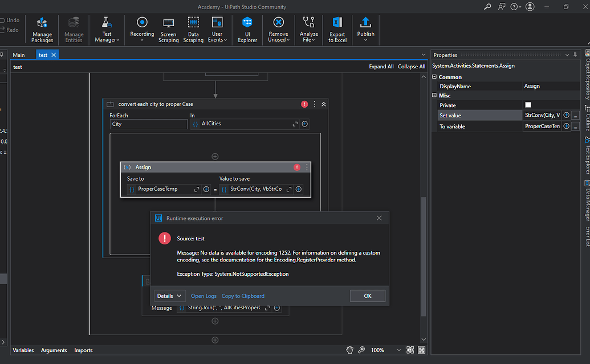Click the fit-to-screen icon in the status bar
Viewport: 590px width, 364px height.
pyautogui.click(x=411, y=350)
